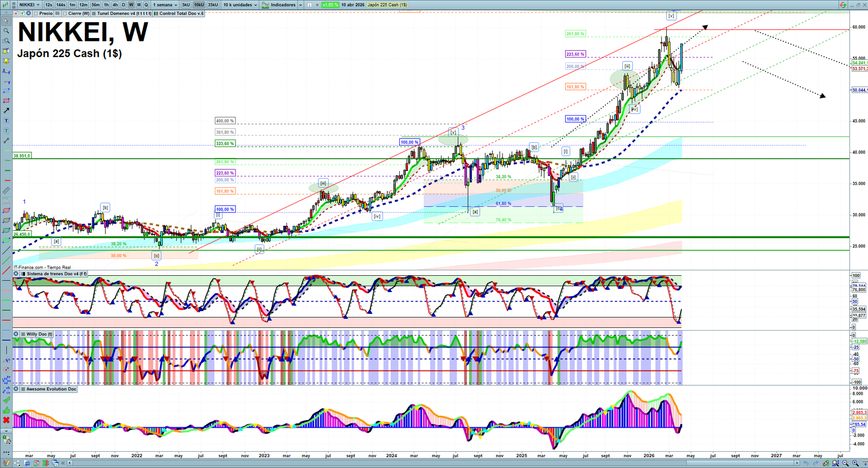Click the red cross delete-objects icon
The width and height of the screenshot is (868, 468).
[x=6, y=420]
